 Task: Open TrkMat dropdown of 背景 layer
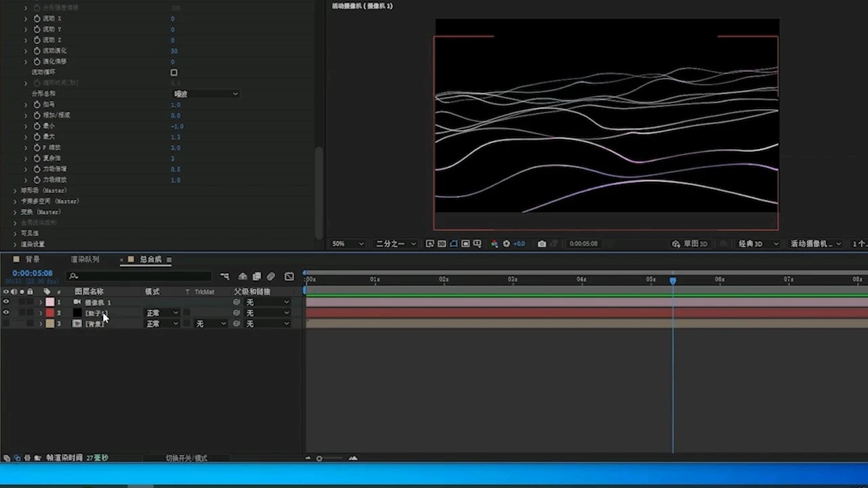[x=211, y=324]
